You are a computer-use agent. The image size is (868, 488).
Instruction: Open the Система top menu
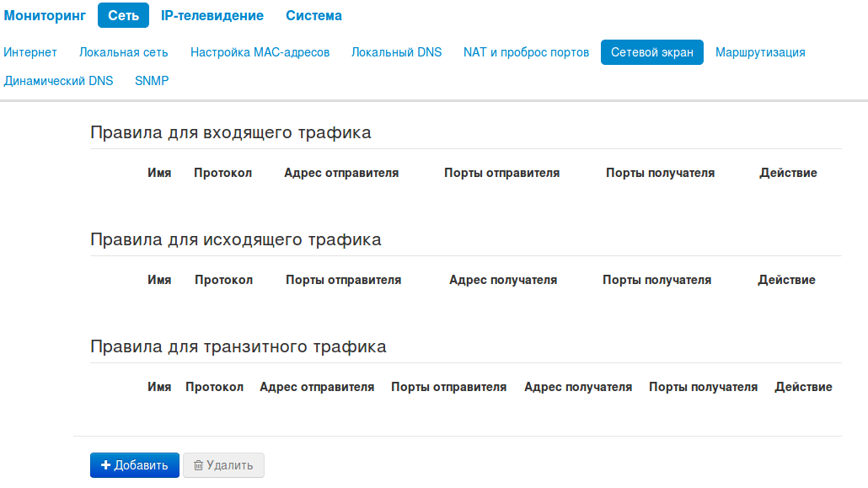coord(313,16)
